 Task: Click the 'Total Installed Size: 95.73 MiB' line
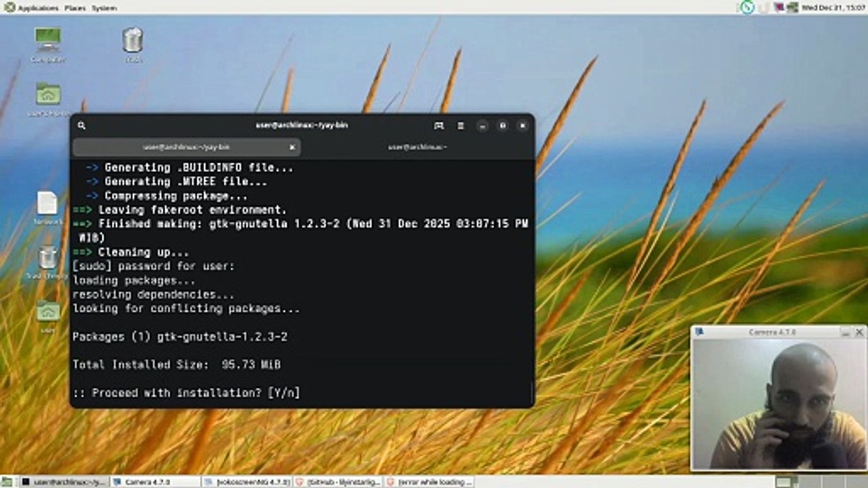pyautogui.click(x=176, y=365)
